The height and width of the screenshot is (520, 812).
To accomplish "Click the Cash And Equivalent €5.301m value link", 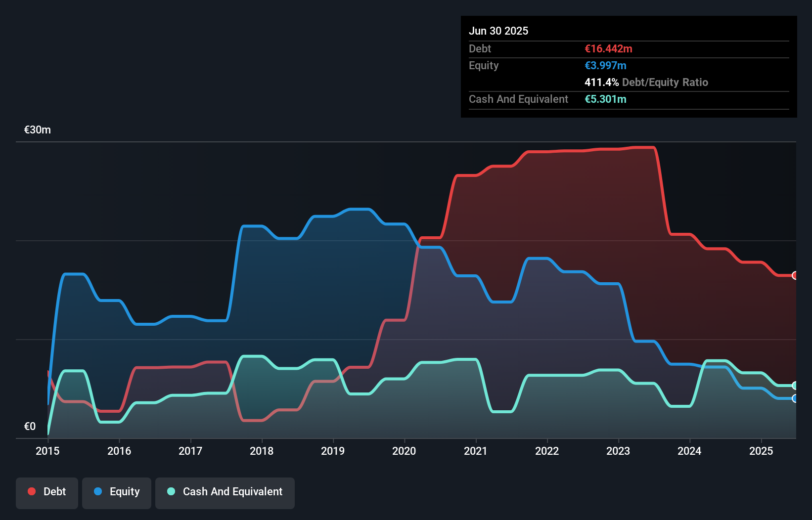I will [606, 99].
